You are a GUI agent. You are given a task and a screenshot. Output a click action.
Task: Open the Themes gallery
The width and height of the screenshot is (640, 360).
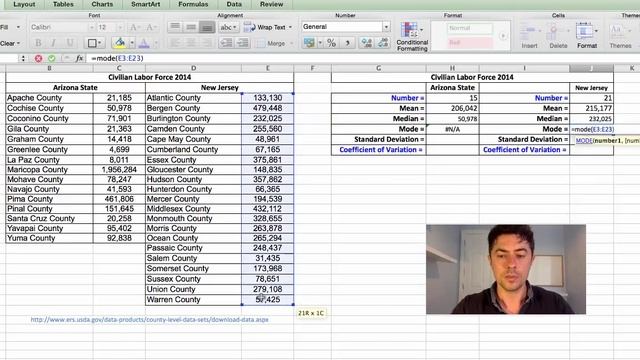pyautogui.click(x=620, y=36)
